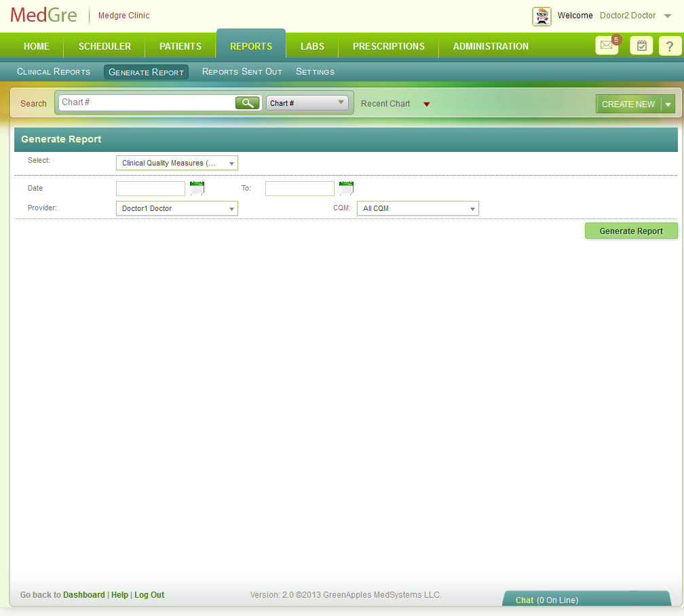The height and width of the screenshot is (616, 684).
Task: Go to report Settings
Action: tap(314, 71)
